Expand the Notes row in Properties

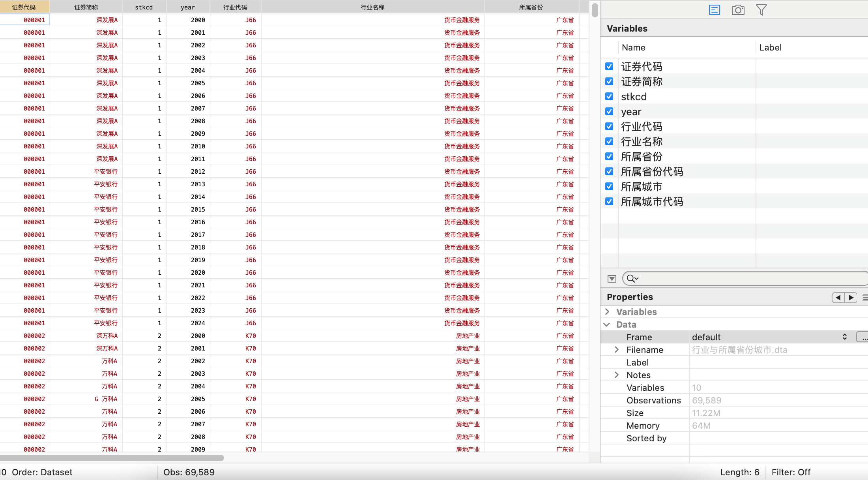point(617,375)
